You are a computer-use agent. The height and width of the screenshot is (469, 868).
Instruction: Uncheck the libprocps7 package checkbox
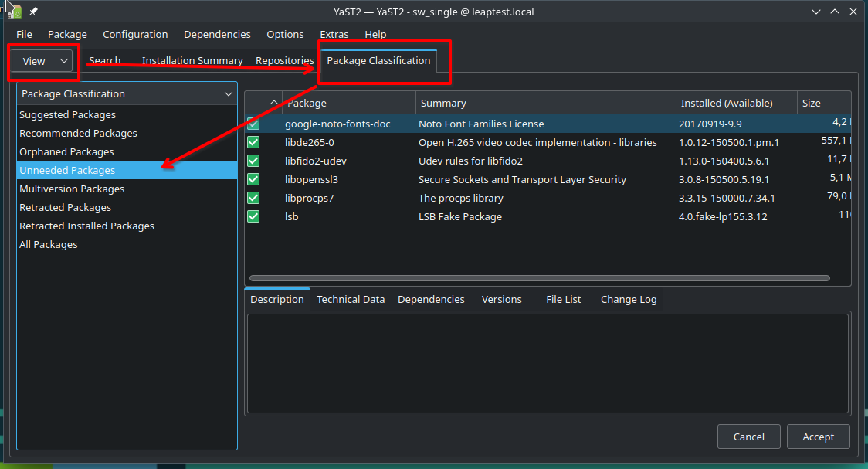pyautogui.click(x=253, y=198)
